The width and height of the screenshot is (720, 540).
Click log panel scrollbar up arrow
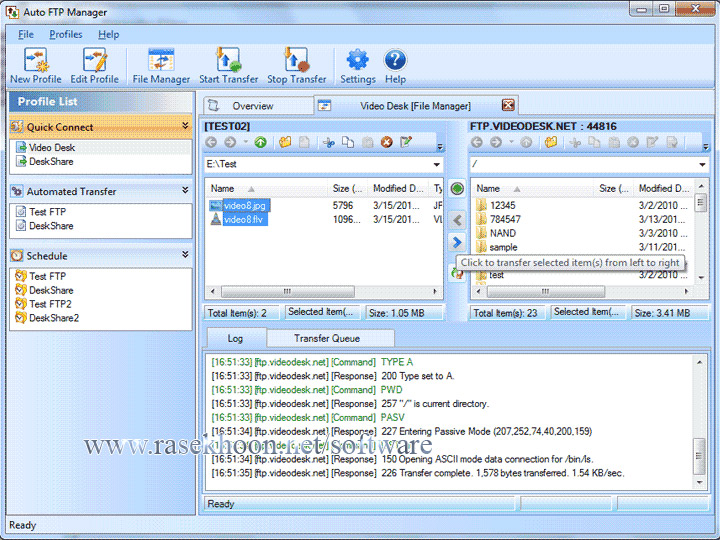pos(699,362)
